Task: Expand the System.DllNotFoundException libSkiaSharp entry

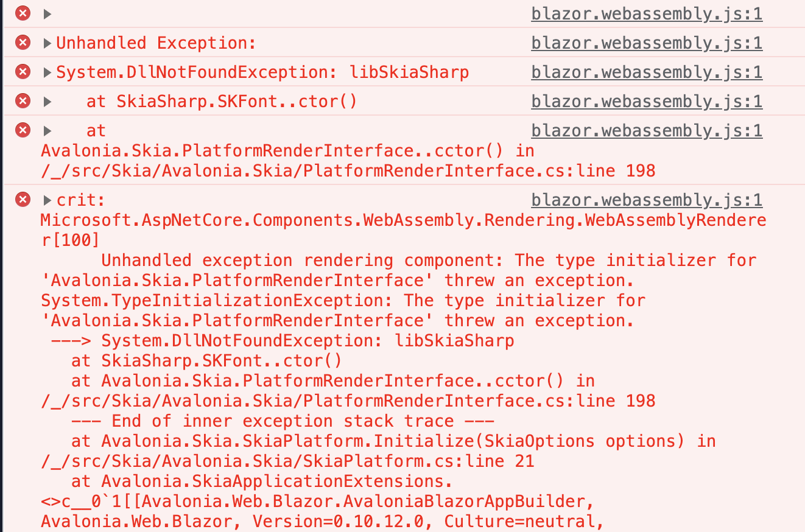Action: [47, 72]
